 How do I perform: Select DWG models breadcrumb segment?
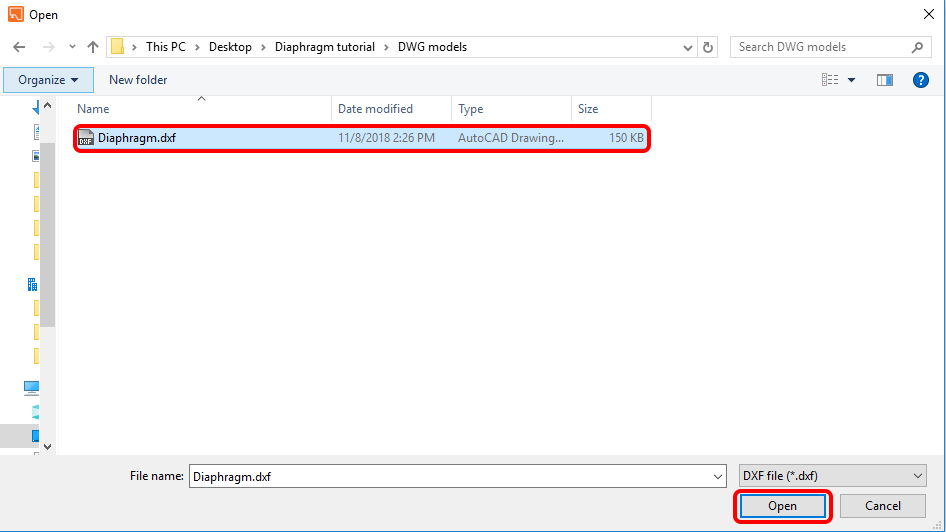pos(432,47)
